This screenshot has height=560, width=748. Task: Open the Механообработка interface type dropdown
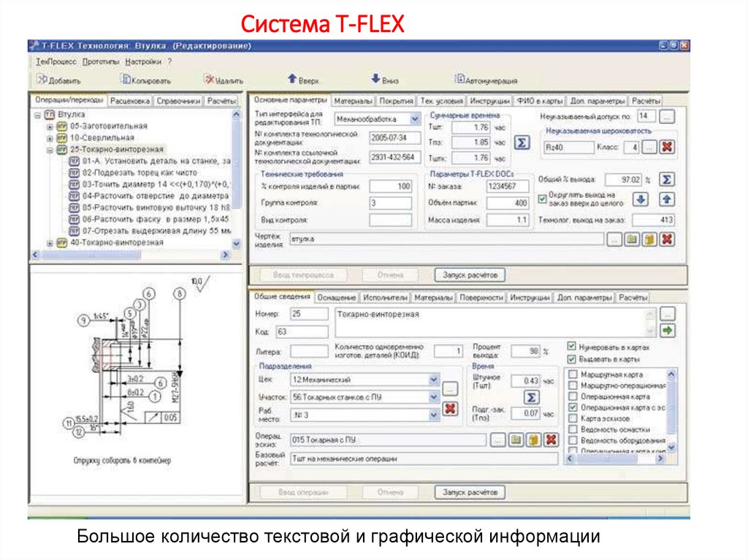click(x=415, y=119)
